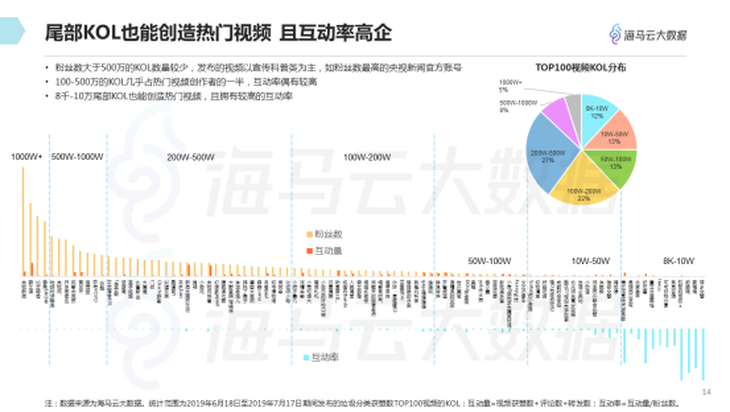Viewport: 730px width, 412px height.
Task: Click the 粉丝数 orange legend entry
Action: tap(324, 234)
